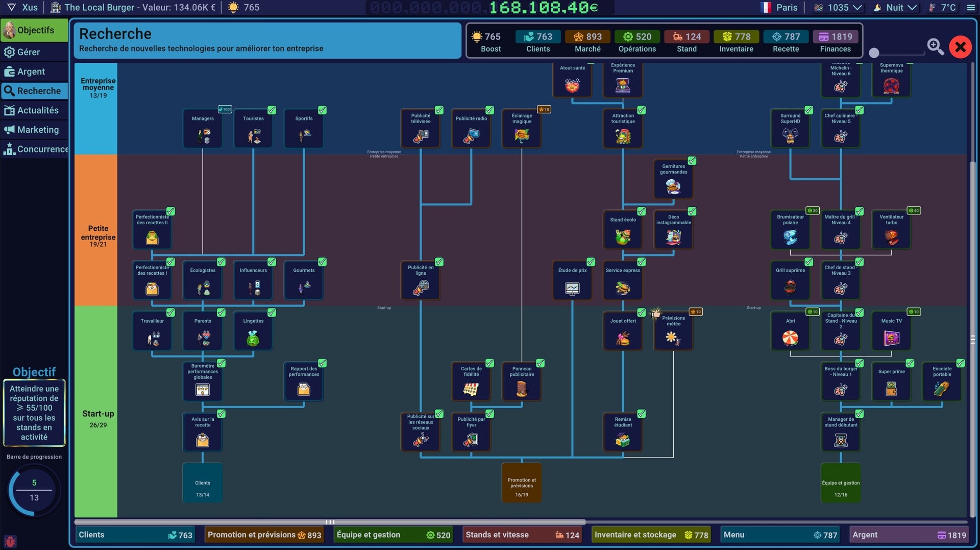Click the magnifying glass zoom icon

(935, 47)
